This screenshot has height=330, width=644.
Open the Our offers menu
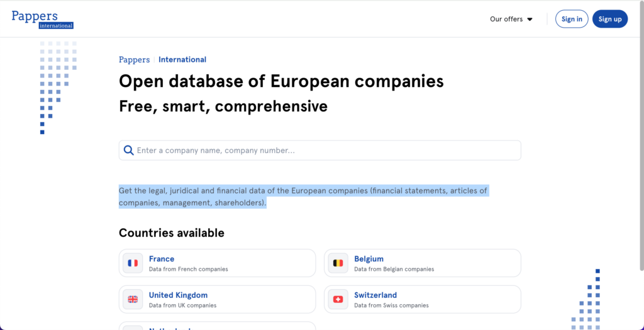point(506,19)
